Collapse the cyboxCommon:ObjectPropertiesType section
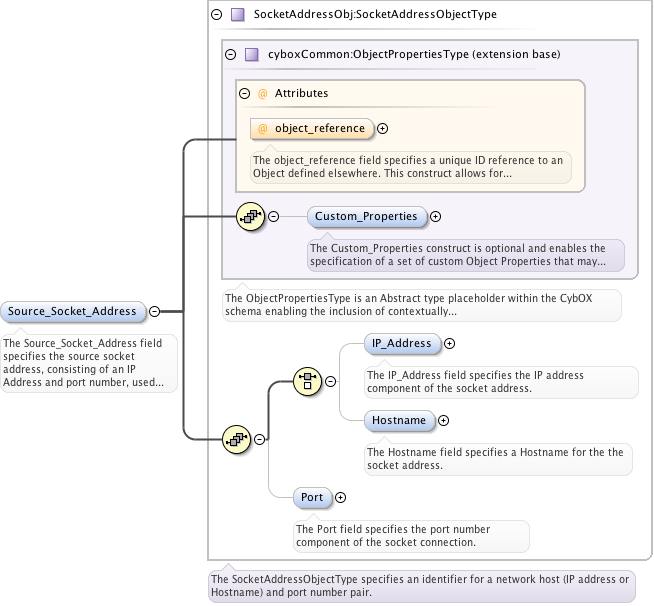 [231, 54]
